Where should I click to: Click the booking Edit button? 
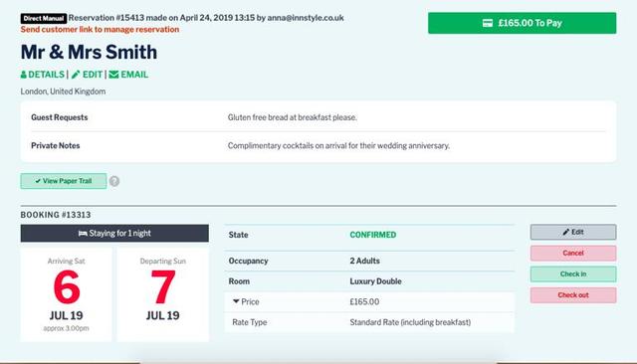click(573, 232)
